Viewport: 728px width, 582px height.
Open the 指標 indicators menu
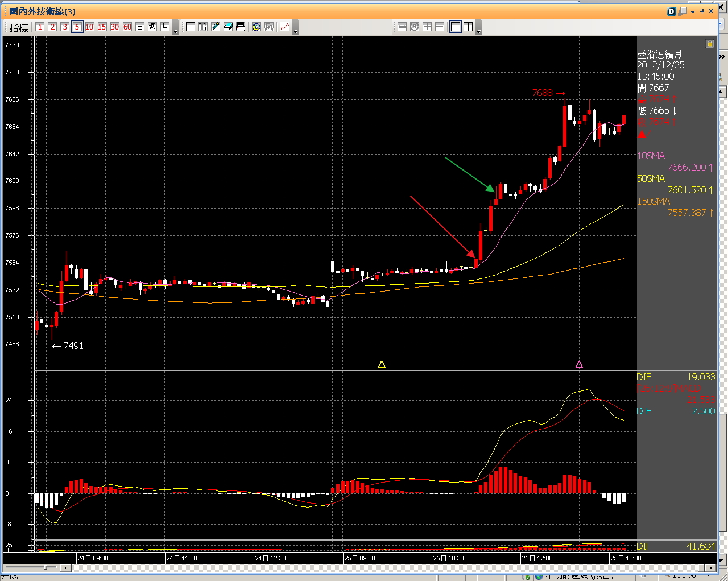point(19,27)
